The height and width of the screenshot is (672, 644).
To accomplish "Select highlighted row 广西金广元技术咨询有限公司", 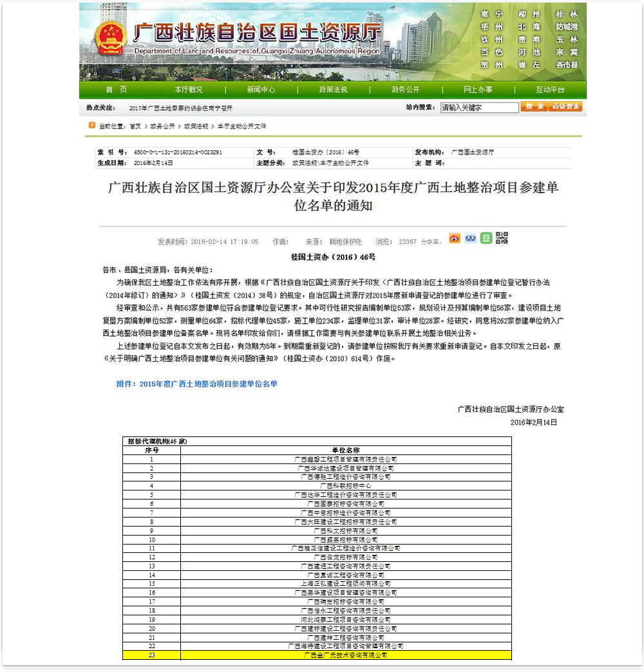I will (317, 655).
